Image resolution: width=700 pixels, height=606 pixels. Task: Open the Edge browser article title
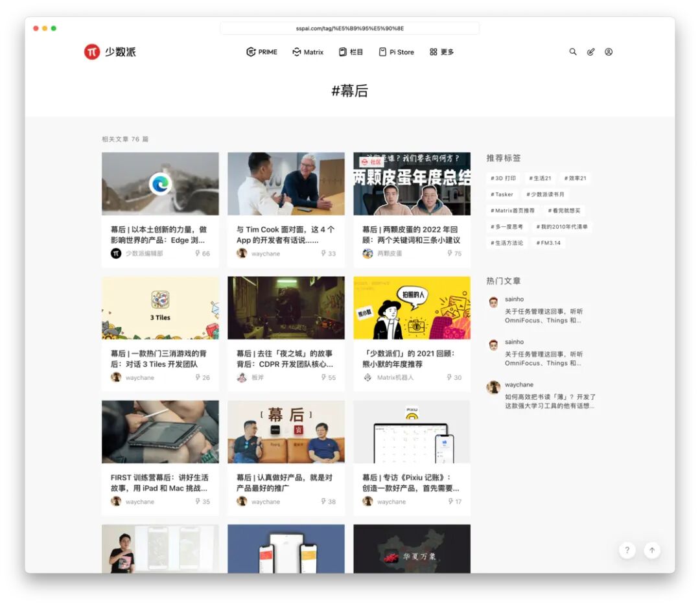159,235
